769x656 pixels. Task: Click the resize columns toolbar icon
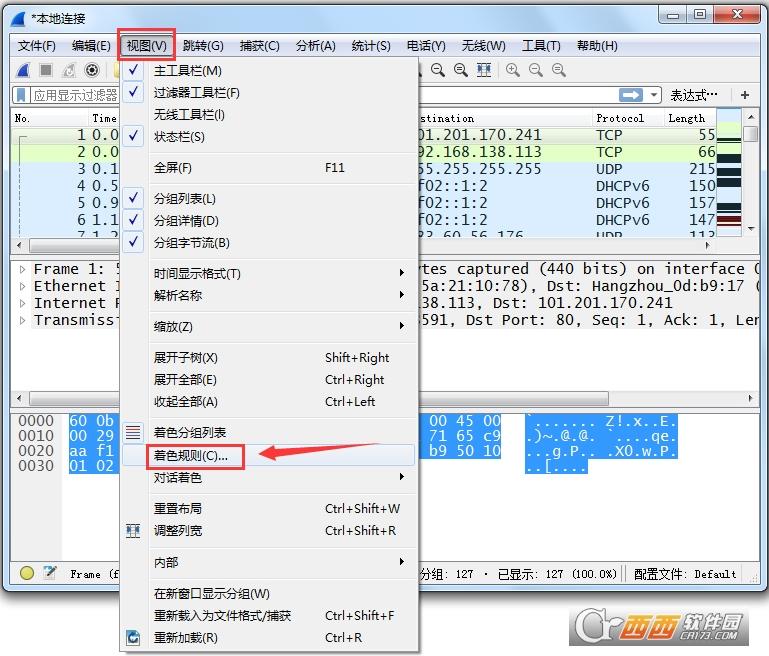coord(484,71)
